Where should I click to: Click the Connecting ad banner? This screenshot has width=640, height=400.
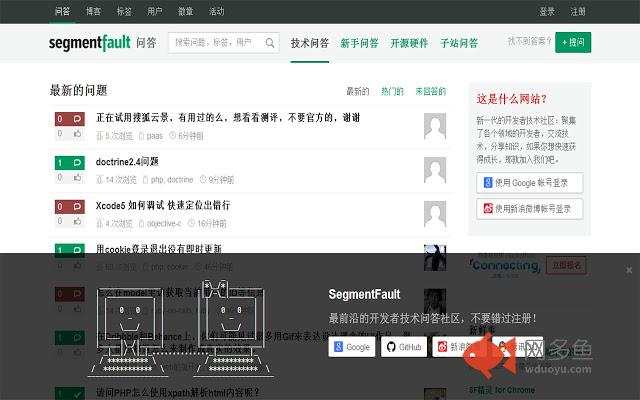point(505,265)
